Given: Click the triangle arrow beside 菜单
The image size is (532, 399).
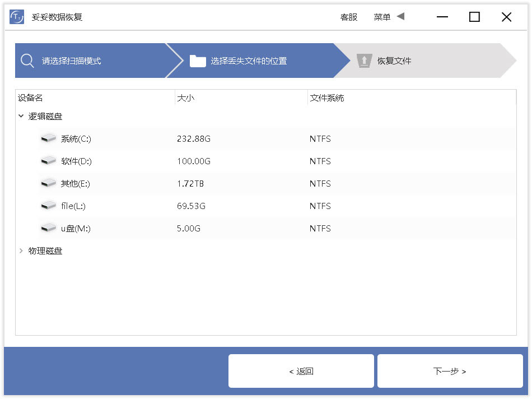Looking at the screenshot, I should tap(401, 16).
